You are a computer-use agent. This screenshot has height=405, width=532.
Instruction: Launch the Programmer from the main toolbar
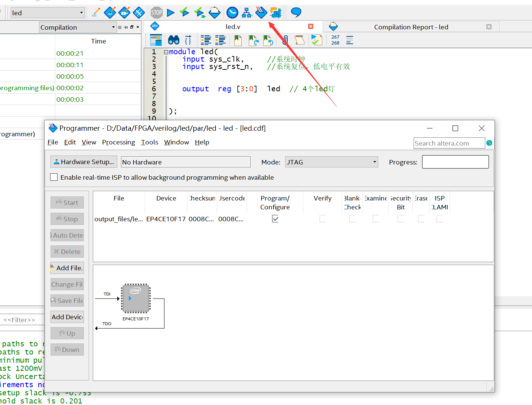tap(261, 13)
